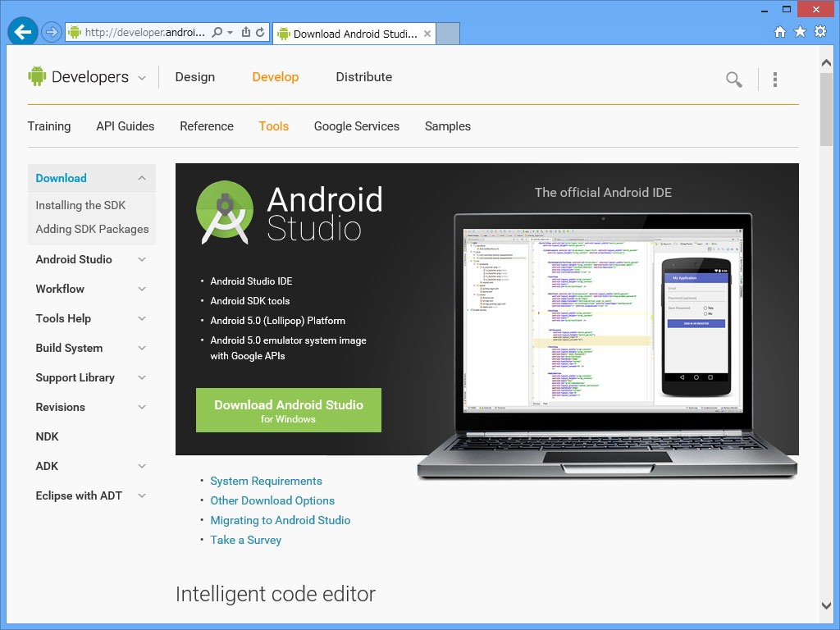The image size is (840, 630).
Task: Click the address bar URL field
Action: coord(144,32)
